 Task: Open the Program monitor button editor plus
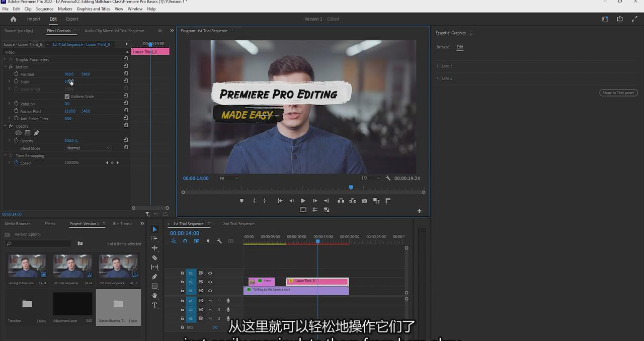tap(419, 211)
